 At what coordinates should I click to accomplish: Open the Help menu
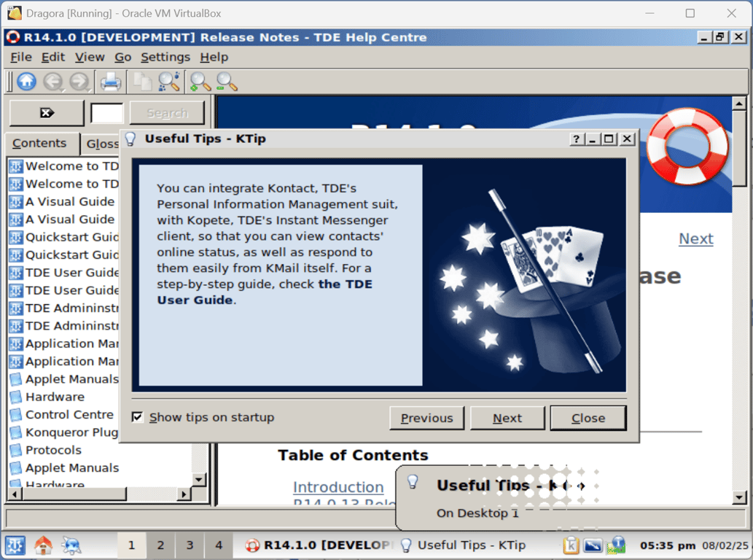tap(214, 57)
